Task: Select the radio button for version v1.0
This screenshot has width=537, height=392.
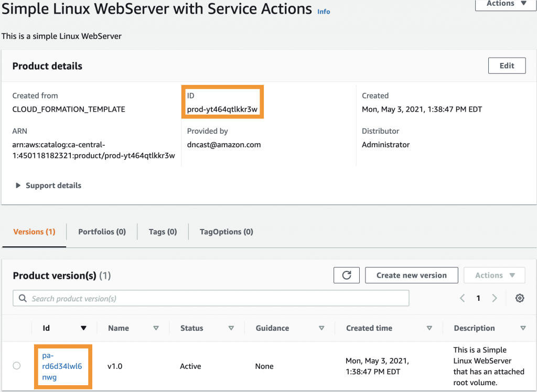Action: (16, 366)
